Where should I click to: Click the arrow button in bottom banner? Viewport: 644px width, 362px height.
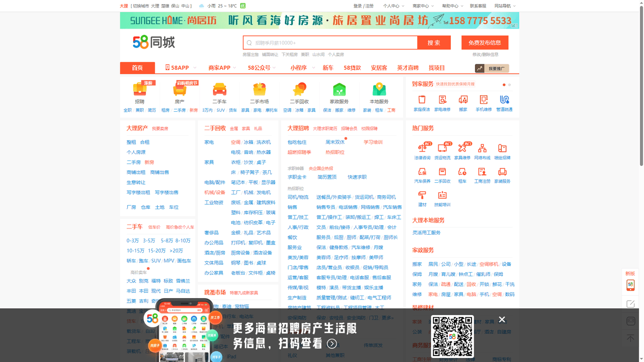pyautogui.click(x=332, y=344)
